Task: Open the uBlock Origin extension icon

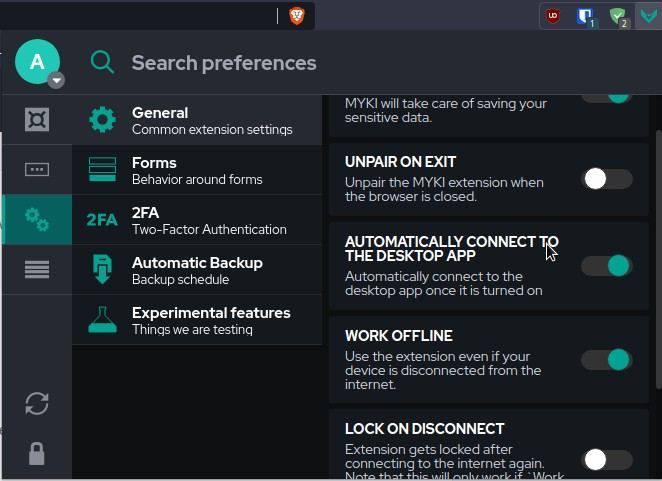Action: 553,16
